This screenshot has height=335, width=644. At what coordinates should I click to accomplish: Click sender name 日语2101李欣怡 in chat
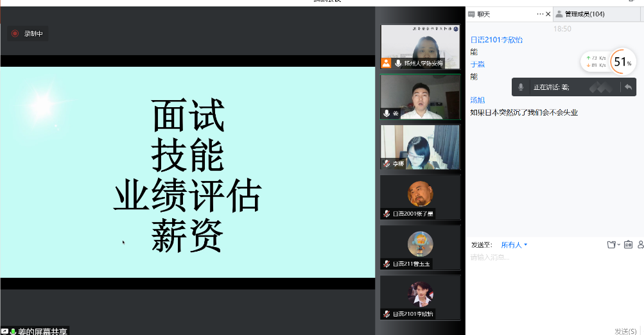(x=496, y=40)
